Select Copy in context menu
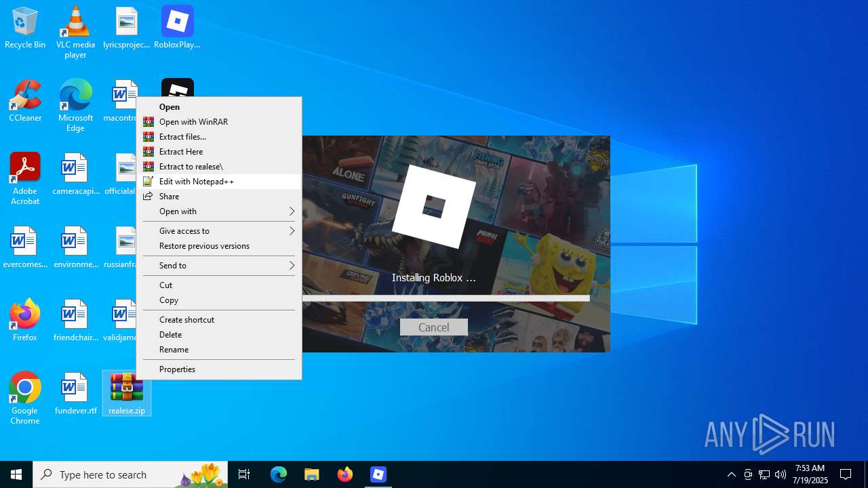The height and width of the screenshot is (488, 868). click(219, 300)
